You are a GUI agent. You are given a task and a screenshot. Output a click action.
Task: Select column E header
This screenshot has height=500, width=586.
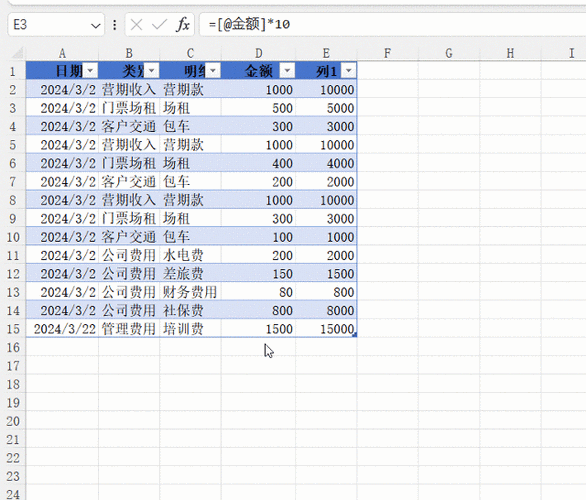click(x=326, y=53)
